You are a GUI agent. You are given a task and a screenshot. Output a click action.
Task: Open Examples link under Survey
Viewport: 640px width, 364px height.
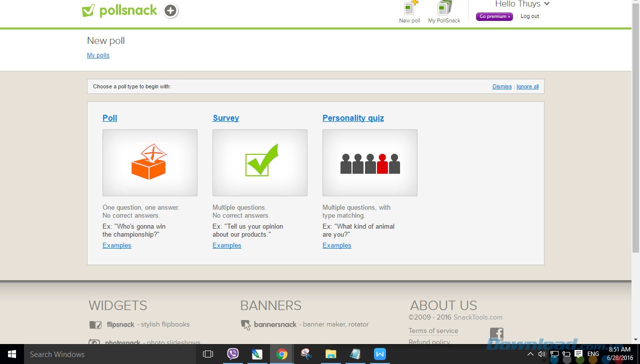(227, 245)
